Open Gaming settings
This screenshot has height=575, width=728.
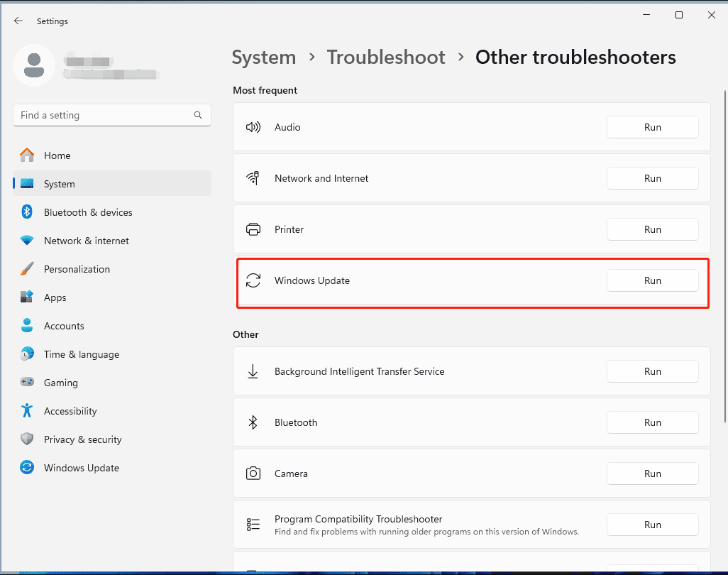(112, 382)
